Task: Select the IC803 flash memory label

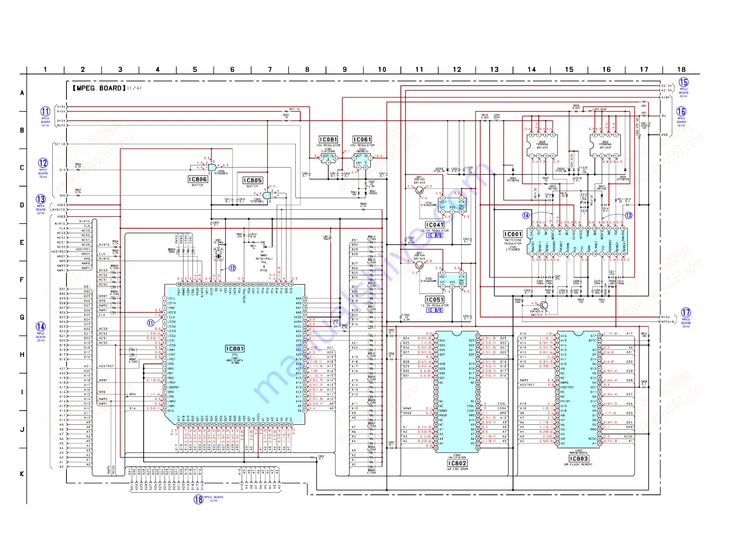Action: pyautogui.click(x=579, y=459)
